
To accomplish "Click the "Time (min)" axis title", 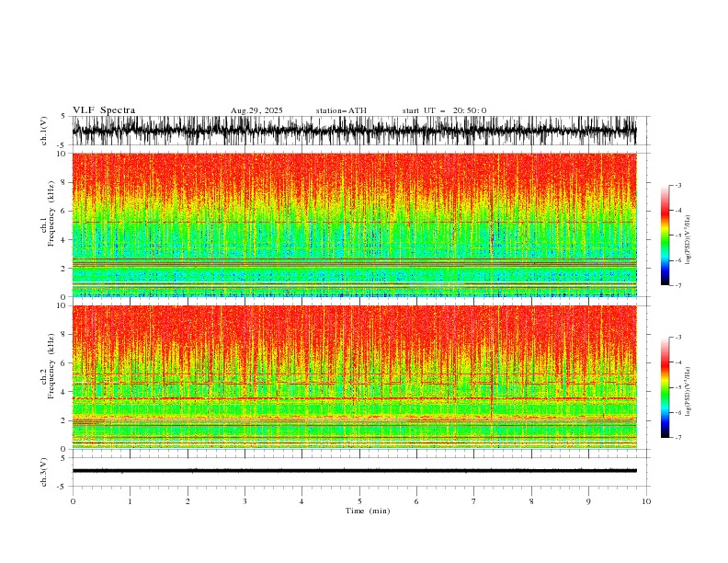I will coord(368,511).
